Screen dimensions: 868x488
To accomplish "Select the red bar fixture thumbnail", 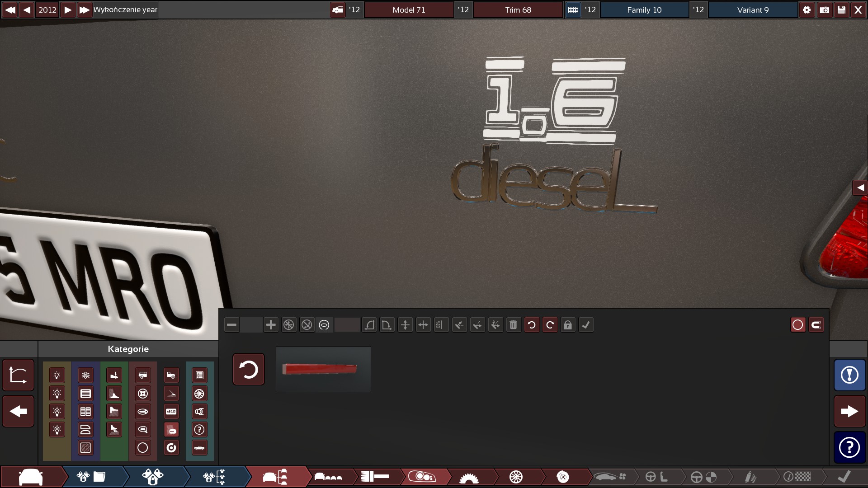I will [x=323, y=369].
